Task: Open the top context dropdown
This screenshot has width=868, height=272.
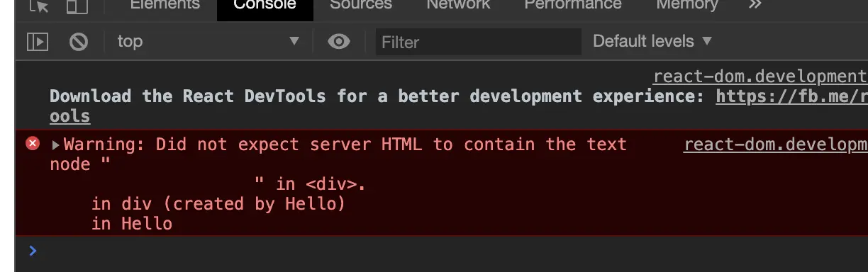Action: 208,42
